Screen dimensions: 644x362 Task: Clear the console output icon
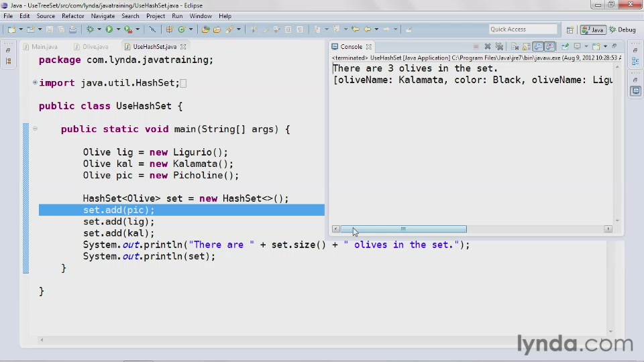[x=515, y=46]
